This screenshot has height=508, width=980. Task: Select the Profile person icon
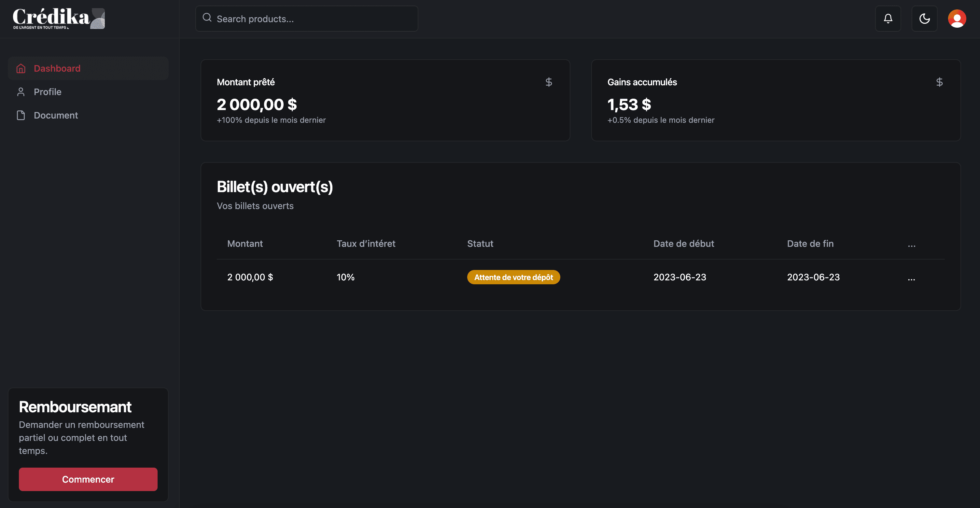click(x=21, y=92)
